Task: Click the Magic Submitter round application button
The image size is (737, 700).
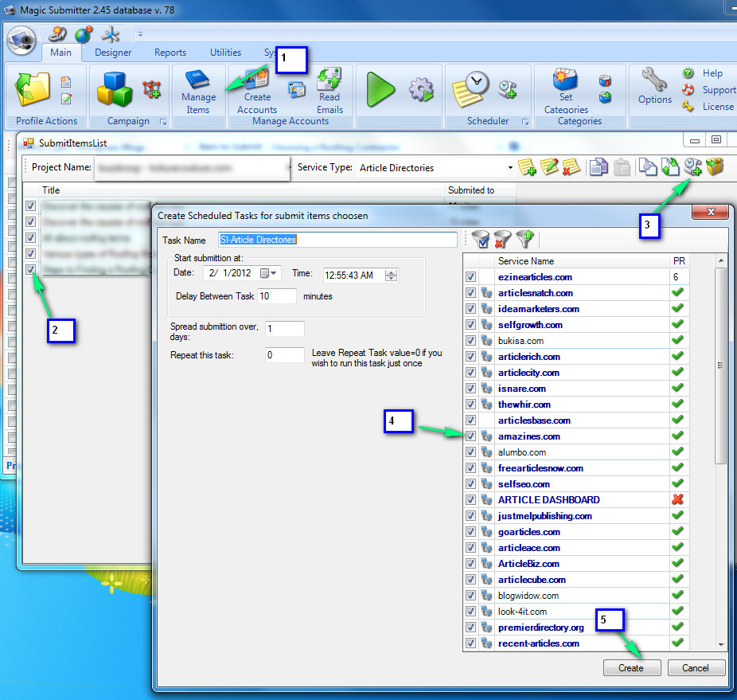Action: pos(21,41)
